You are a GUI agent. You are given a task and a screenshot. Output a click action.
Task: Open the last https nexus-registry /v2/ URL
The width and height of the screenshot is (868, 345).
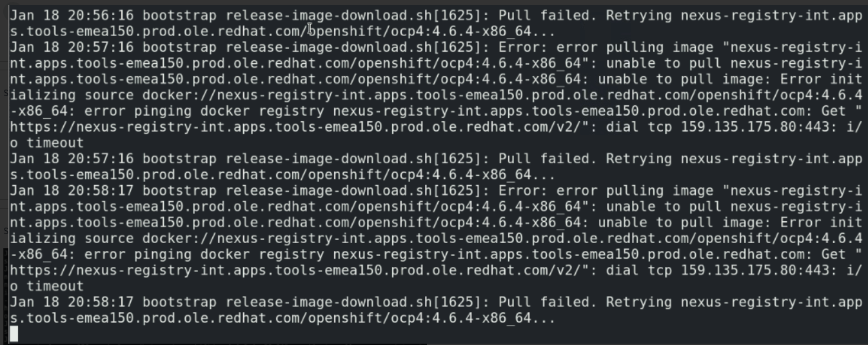point(294,270)
